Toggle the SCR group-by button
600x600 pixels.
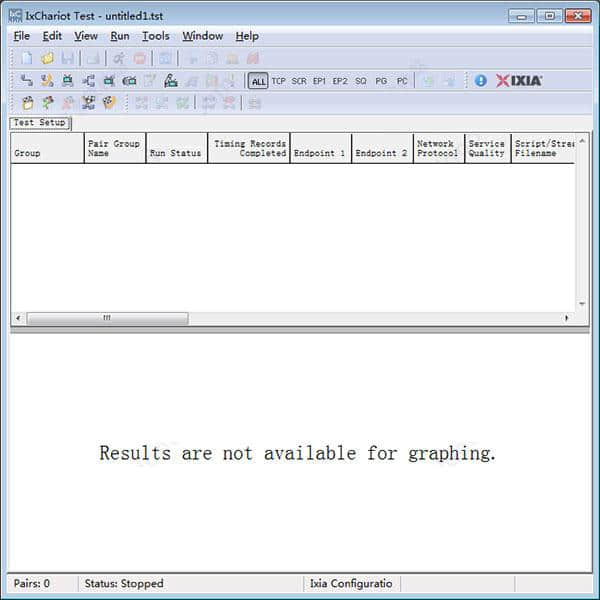pos(299,81)
